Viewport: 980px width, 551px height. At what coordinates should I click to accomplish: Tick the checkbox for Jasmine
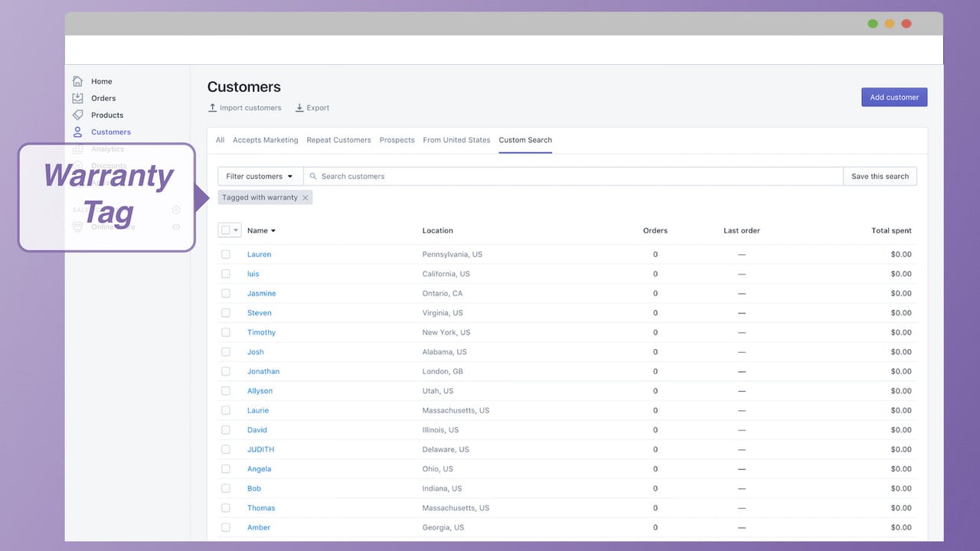[226, 293]
